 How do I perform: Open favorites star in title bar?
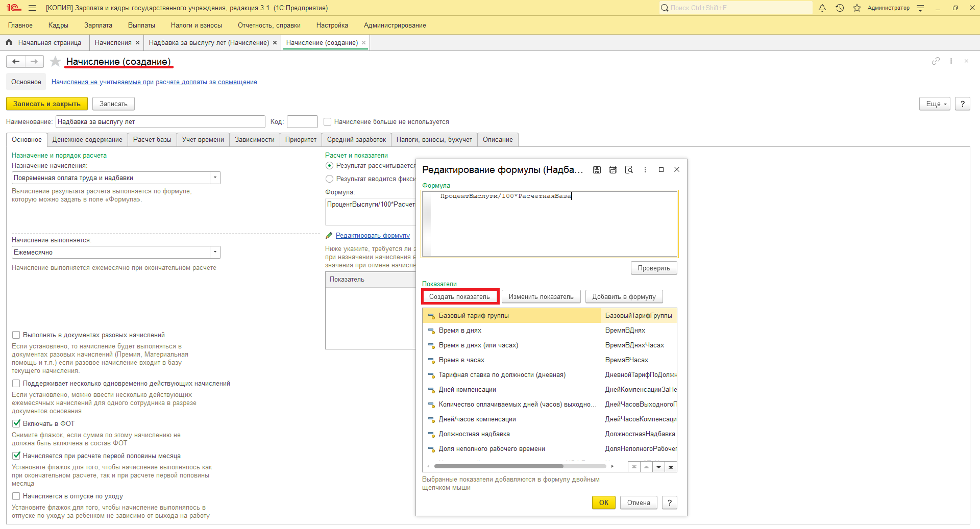pos(857,8)
